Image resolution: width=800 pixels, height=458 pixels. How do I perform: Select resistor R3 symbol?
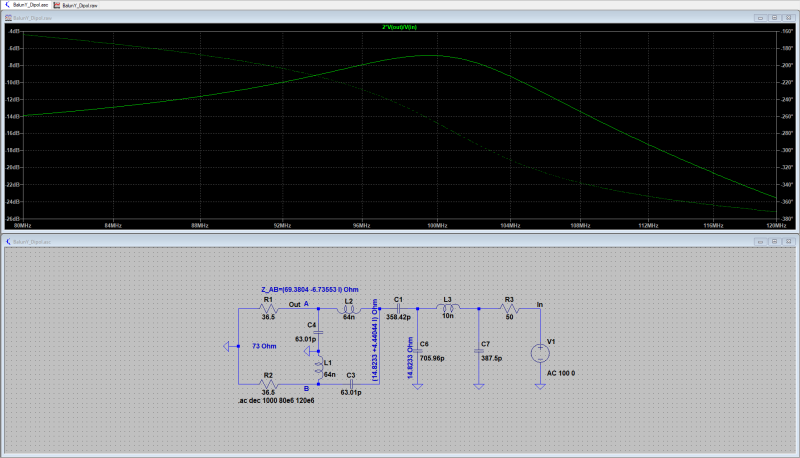[509, 309]
